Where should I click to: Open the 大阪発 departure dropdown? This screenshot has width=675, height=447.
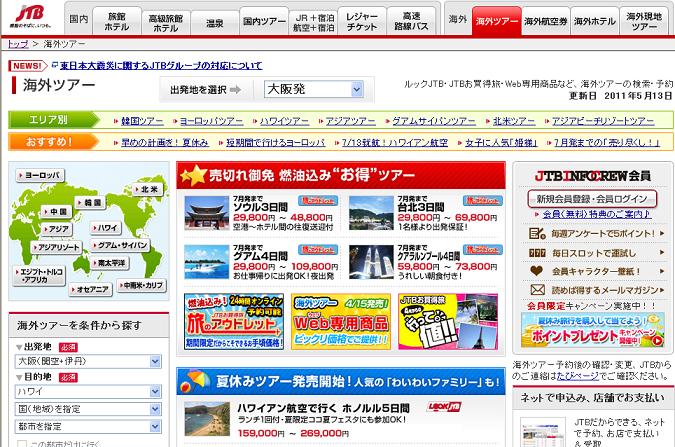[x=314, y=89]
